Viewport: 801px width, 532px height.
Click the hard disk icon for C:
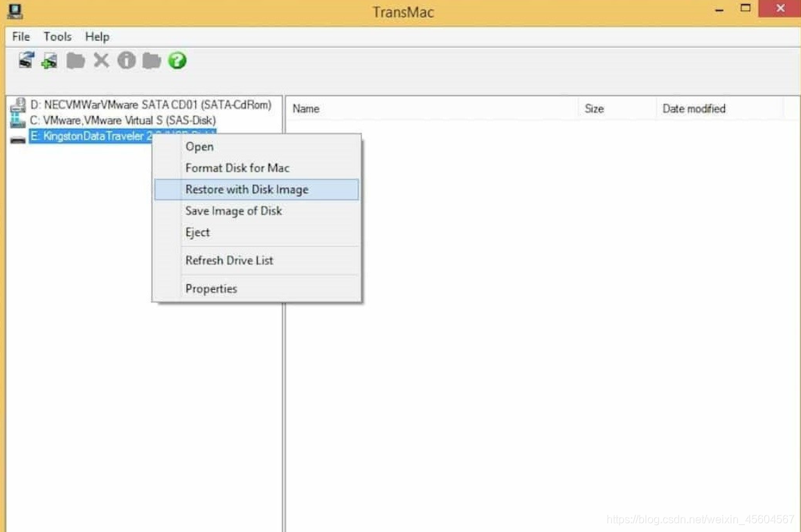pyautogui.click(x=18, y=120)
